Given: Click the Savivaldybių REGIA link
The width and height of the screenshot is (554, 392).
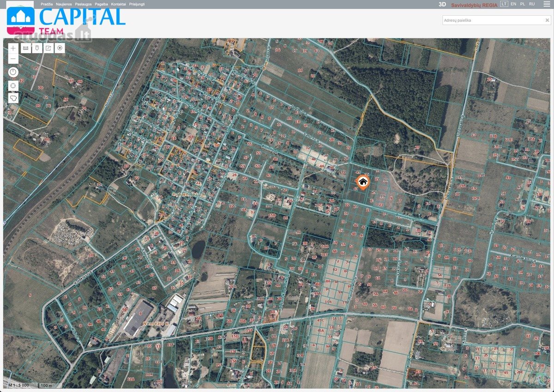Looking at the screenshot, I should 474,4.
